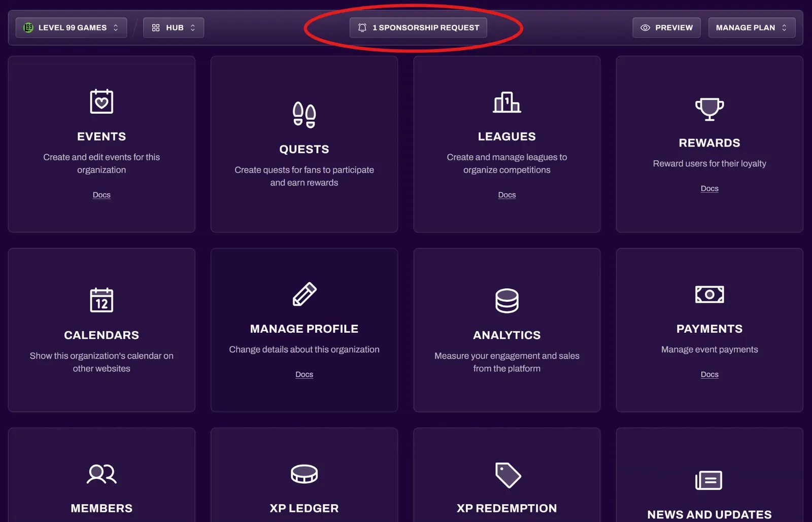Open the XP REDEMPTION heading

click(506, 508)
